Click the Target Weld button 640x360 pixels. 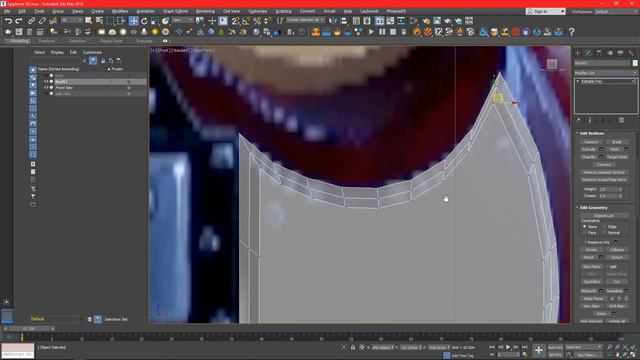617,157
